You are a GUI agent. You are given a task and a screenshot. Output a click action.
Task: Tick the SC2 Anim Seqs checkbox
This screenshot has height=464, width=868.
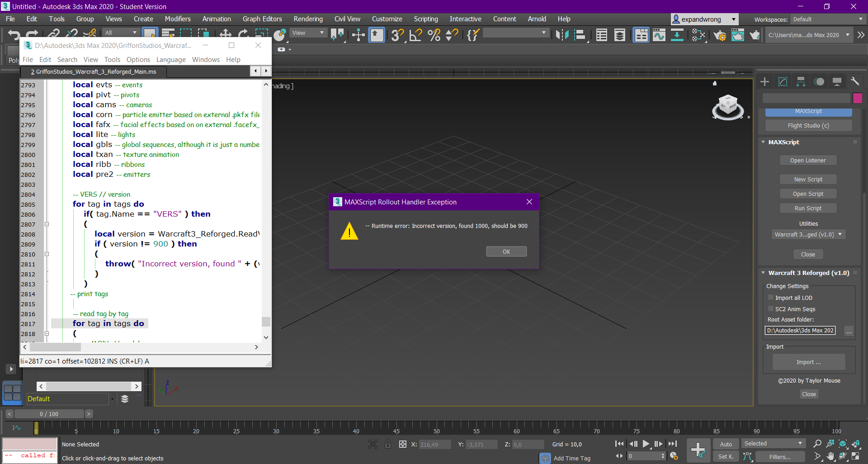tap(771, 309)
